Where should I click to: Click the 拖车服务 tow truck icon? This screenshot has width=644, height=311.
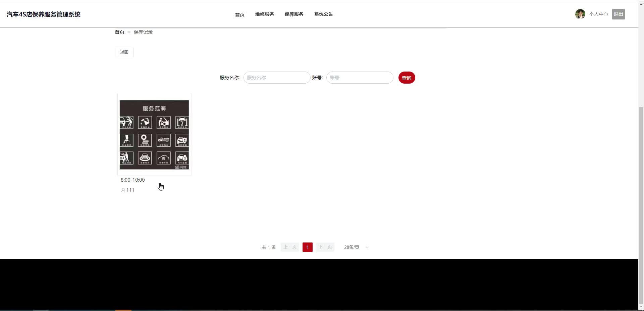pos(163,140)
